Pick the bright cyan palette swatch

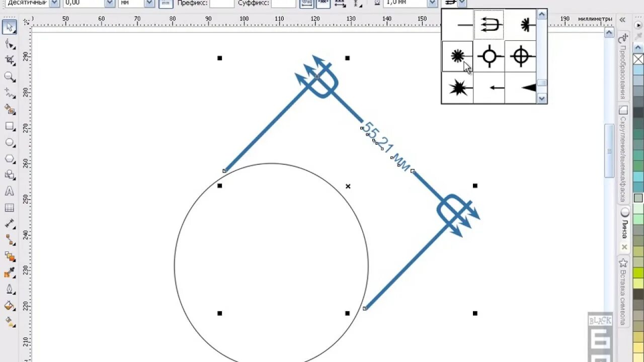click(638, 176)
